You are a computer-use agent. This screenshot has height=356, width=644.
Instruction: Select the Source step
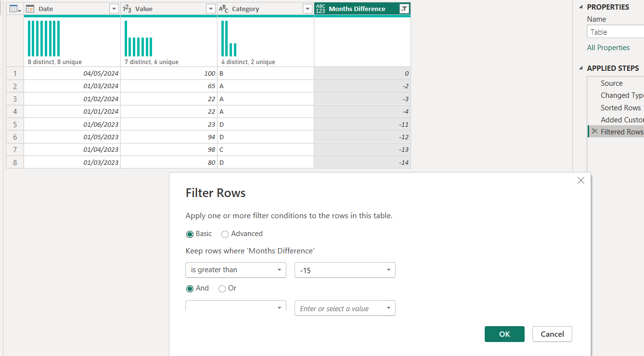pos(611,83)
